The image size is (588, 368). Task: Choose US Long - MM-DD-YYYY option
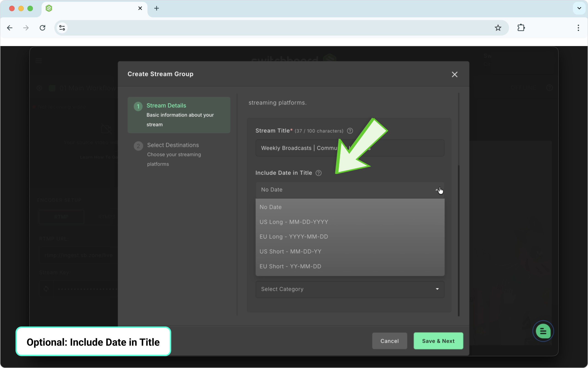pos(350,222)
